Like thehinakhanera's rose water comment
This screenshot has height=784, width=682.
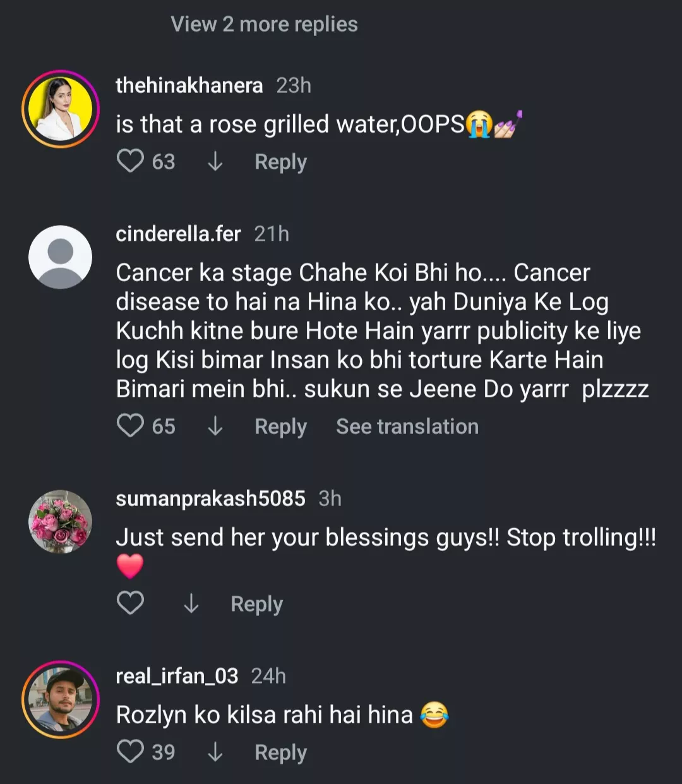130,161
